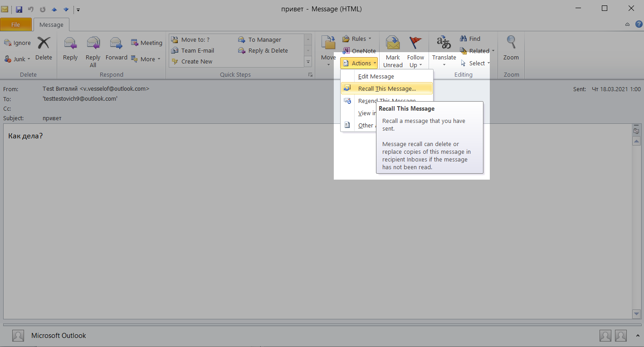Screen dimensions: 644x347
Task: Click the Ignore conversation icon
Action: point(8,43)
